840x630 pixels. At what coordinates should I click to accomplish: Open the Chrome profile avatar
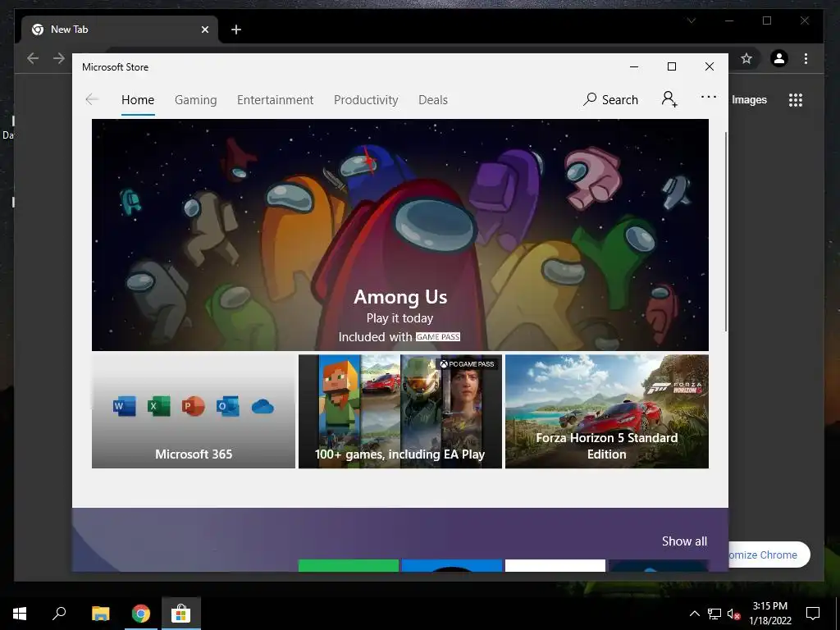coord(779,58)
